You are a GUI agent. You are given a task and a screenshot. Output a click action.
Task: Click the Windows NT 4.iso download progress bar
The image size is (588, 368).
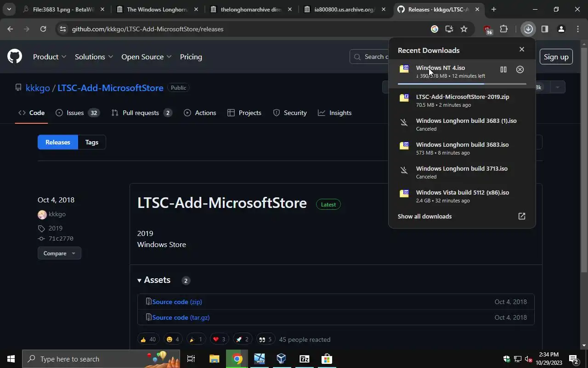point(462,84)
